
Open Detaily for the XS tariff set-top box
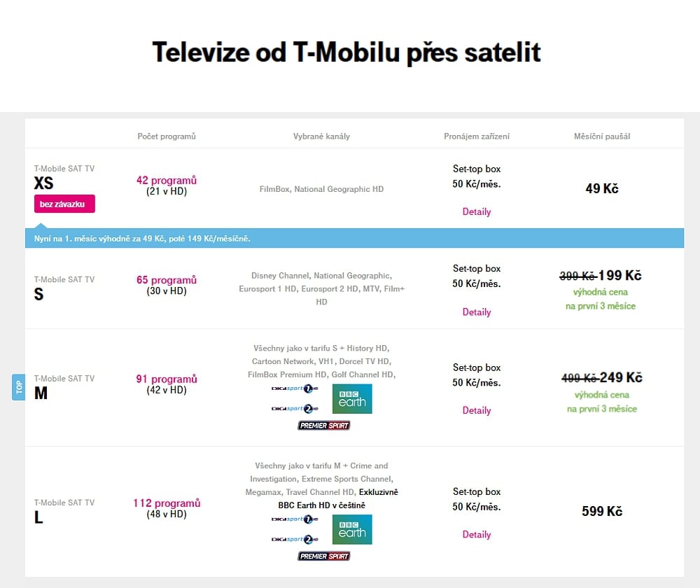pyautogui.click(x=477, y=211)
